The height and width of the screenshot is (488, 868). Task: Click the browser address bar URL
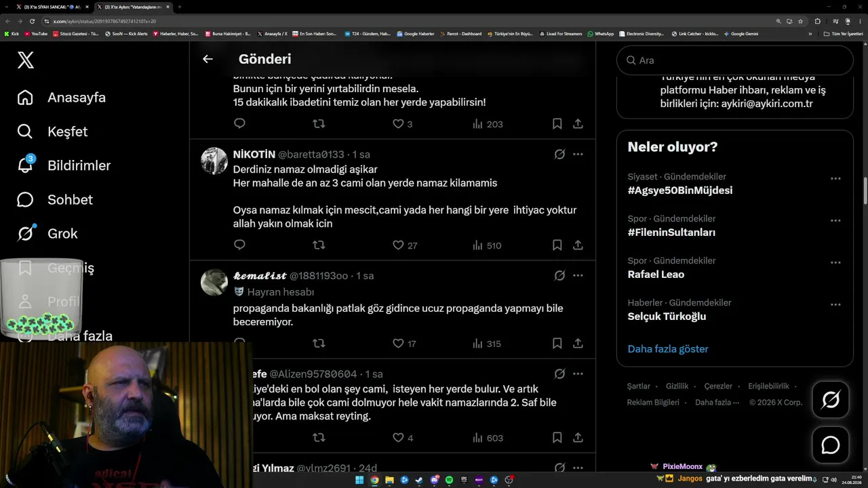104,21
